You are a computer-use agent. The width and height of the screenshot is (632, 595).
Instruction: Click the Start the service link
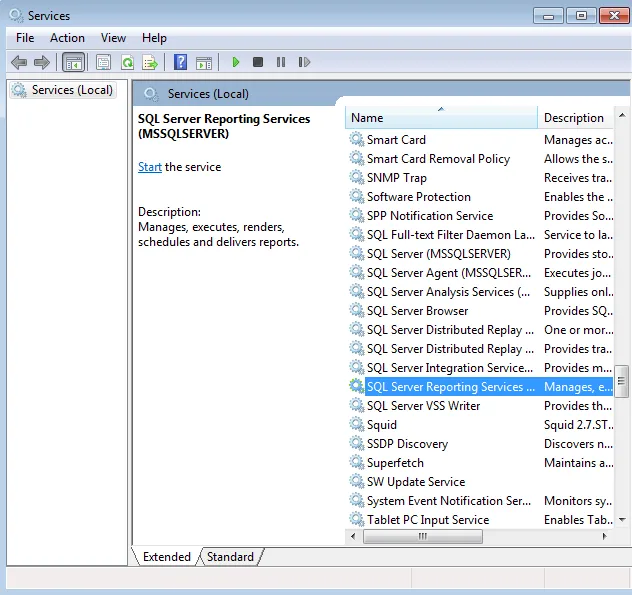[x=150, y=167]
